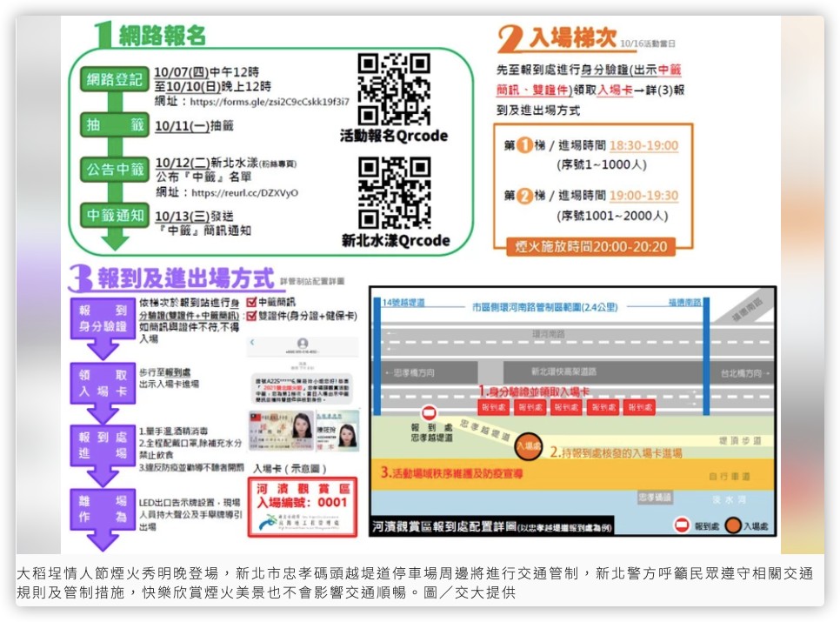Viewport: 840px width, 622px height.
Task: Click the 新北水漾 QR code
Action: pyautogui.click(x=394, y=192)
